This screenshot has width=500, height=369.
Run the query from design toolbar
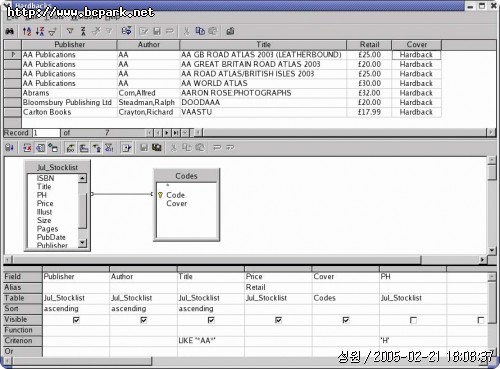[9, 147]
